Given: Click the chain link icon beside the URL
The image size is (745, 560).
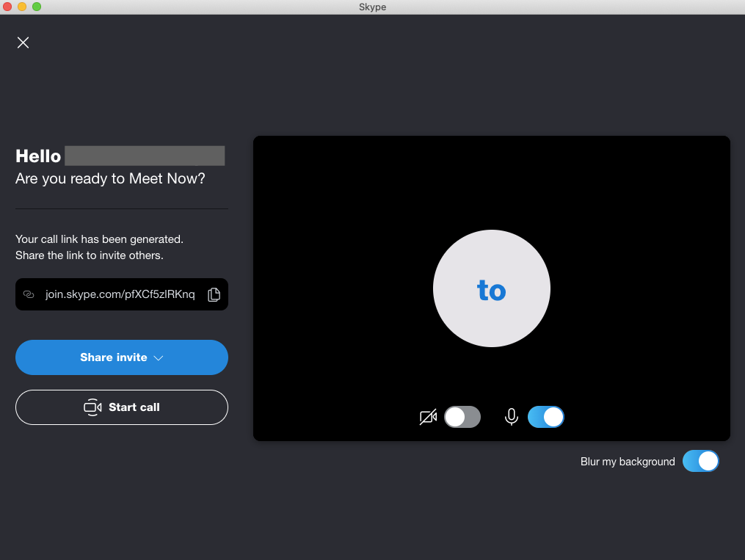Looking at the screenshot, I should click(29, 294).
